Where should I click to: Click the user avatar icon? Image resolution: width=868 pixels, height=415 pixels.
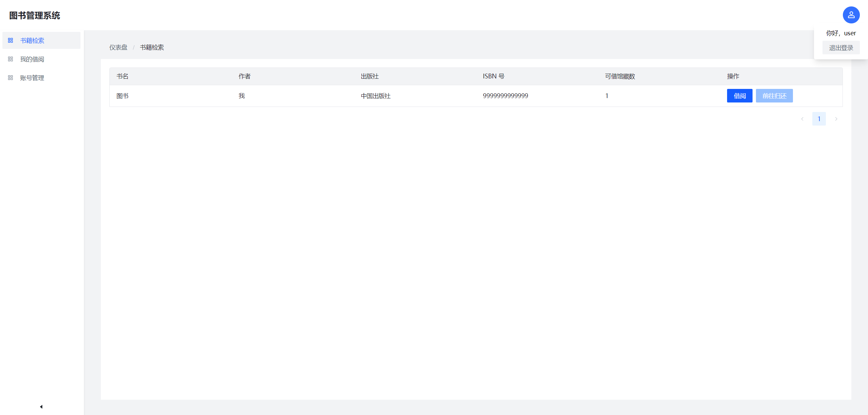[851, 15]
